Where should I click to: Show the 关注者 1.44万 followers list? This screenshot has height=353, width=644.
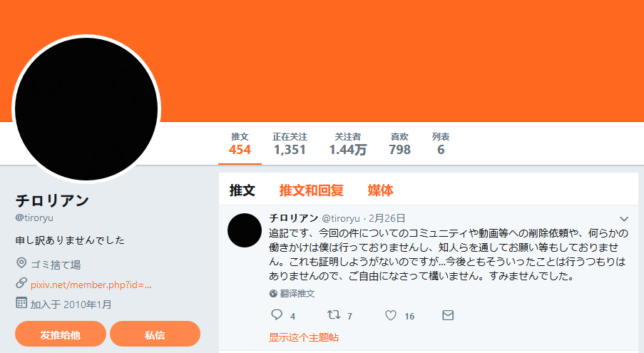coord(348,143)
